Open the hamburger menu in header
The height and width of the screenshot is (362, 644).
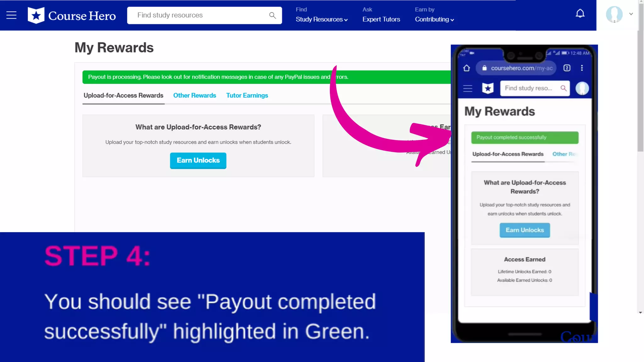(11, 15)
